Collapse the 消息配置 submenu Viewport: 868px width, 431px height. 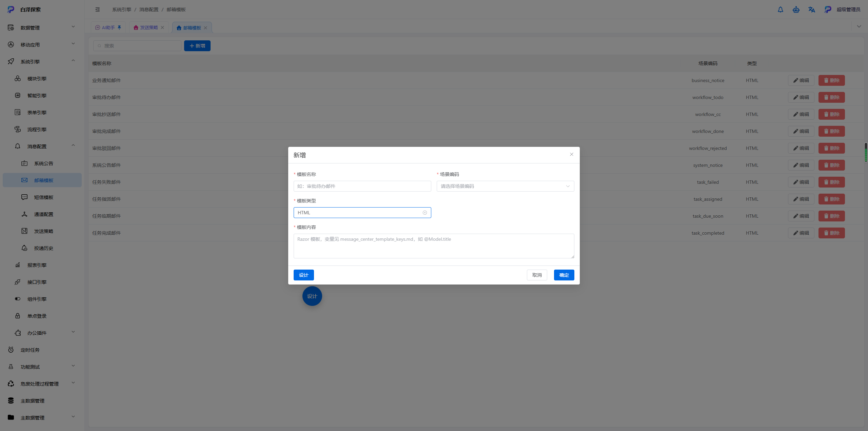[x=42, y=146]
